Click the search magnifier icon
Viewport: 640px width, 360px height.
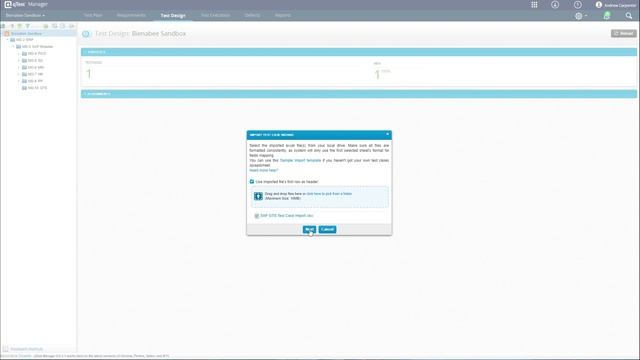click(629, 16)
